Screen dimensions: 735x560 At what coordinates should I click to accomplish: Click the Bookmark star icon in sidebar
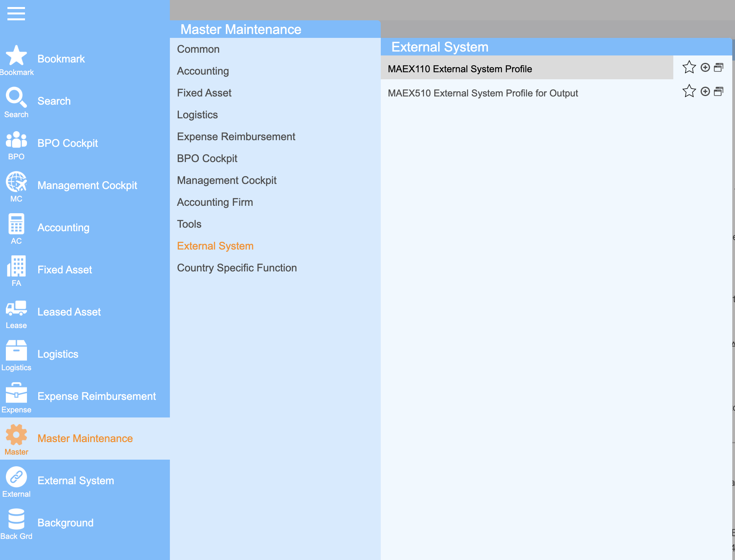pos(16,55)
